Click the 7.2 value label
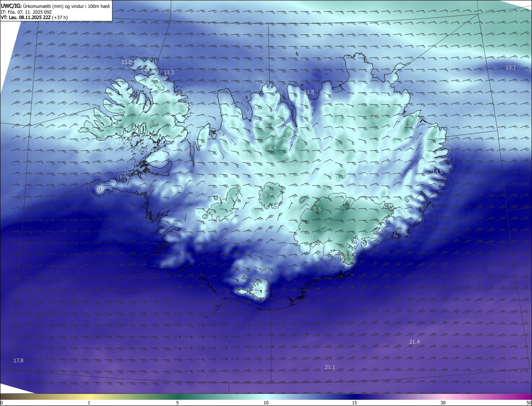The image size is (532, 406). click(x=372, y=116)
